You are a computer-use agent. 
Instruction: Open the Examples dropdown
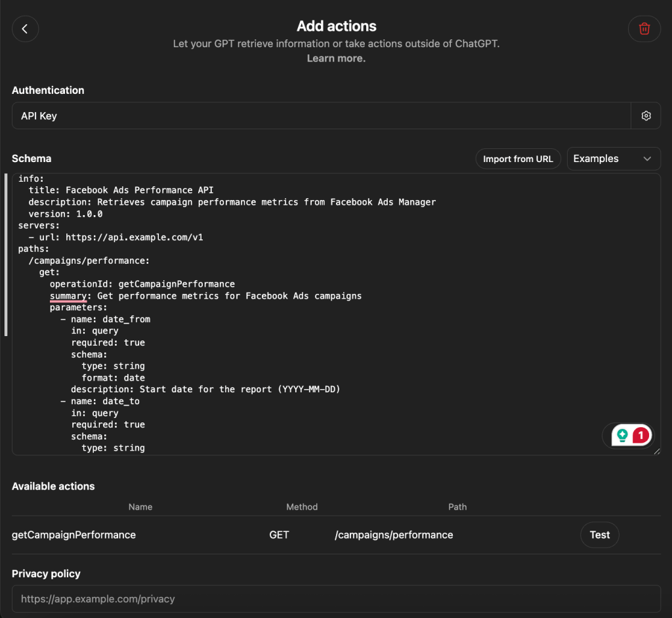coord(613,158)
